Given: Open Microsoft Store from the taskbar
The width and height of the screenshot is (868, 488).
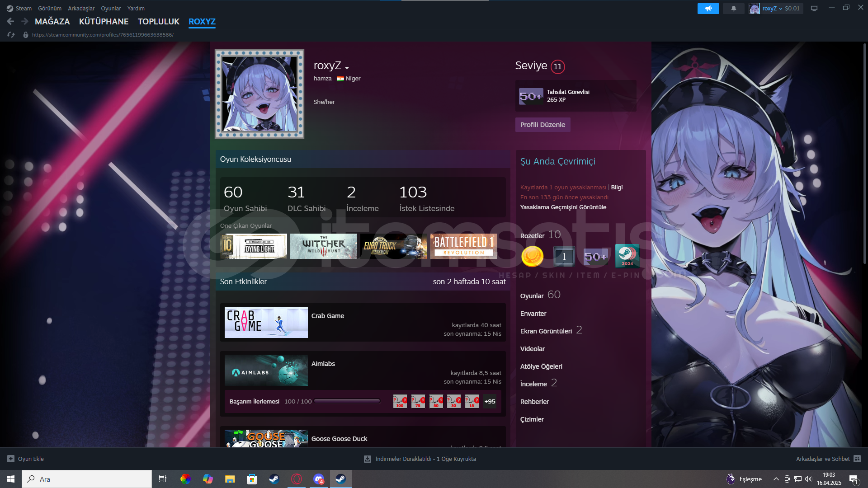Looking at the screenshot, I should (252, 479).
